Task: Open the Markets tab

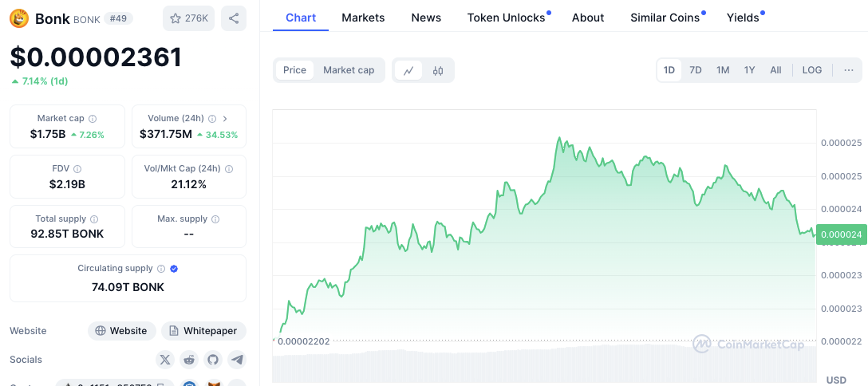Action: tap(363, 18)
